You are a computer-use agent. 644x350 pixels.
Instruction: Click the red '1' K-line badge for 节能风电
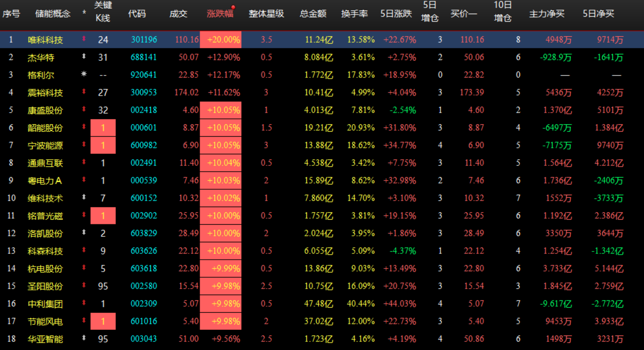(103, 321)
